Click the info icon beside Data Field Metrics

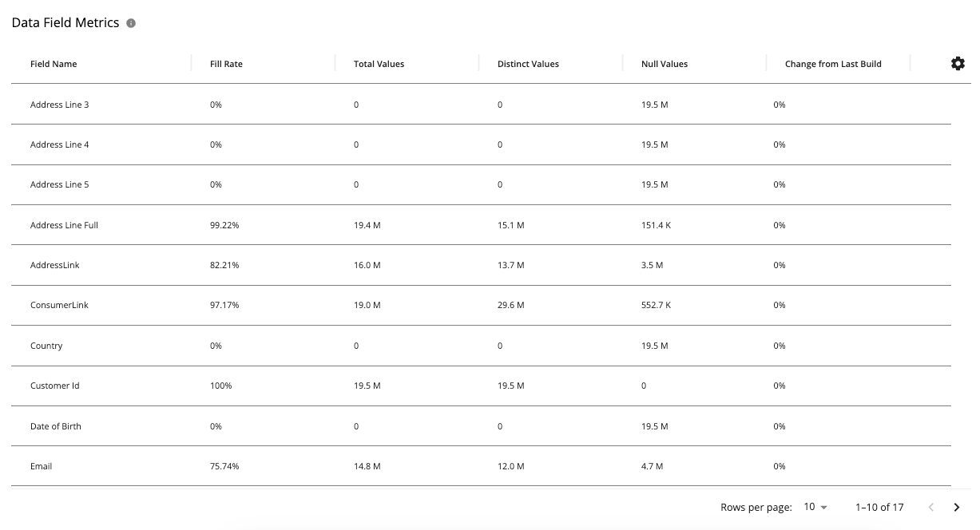(x=130, y=22)
